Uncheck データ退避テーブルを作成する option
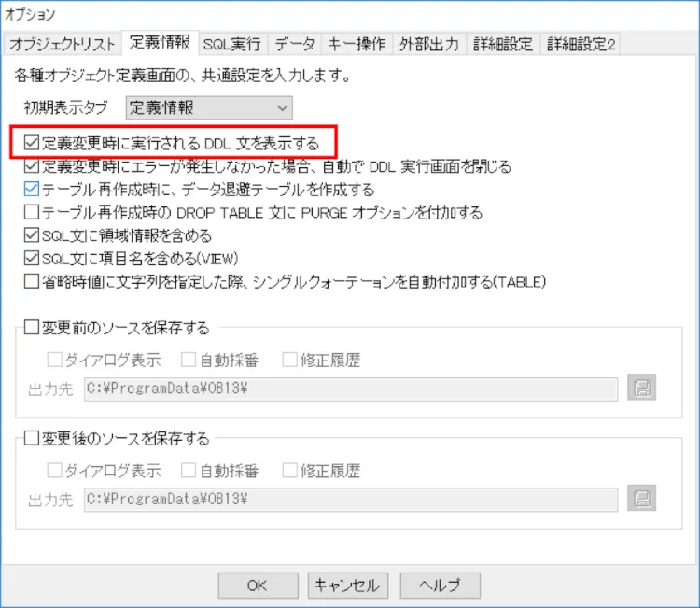 (32, 190)
